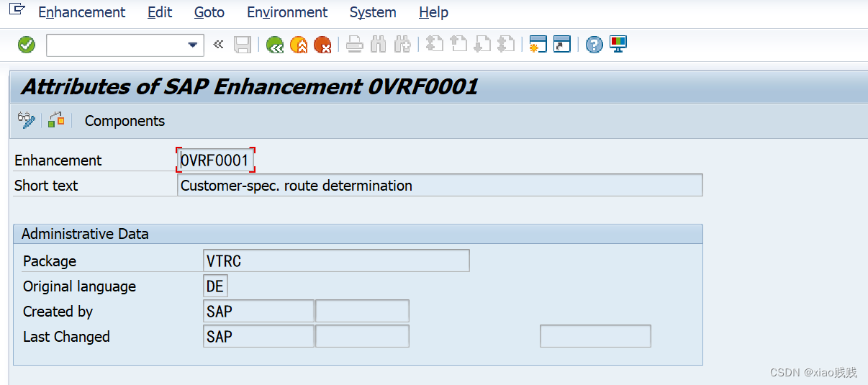Click the red Cancel icon
This screenshot has width=868, height=385.
click(x=322, y=45)
